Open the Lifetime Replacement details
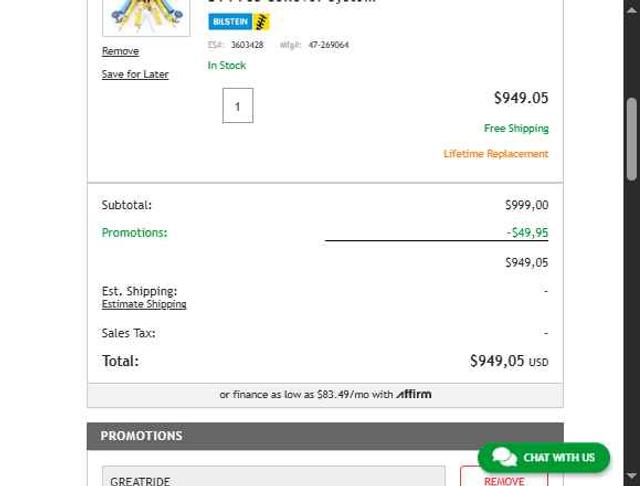This screenshot has height=486, width=640. click(496, 154)
